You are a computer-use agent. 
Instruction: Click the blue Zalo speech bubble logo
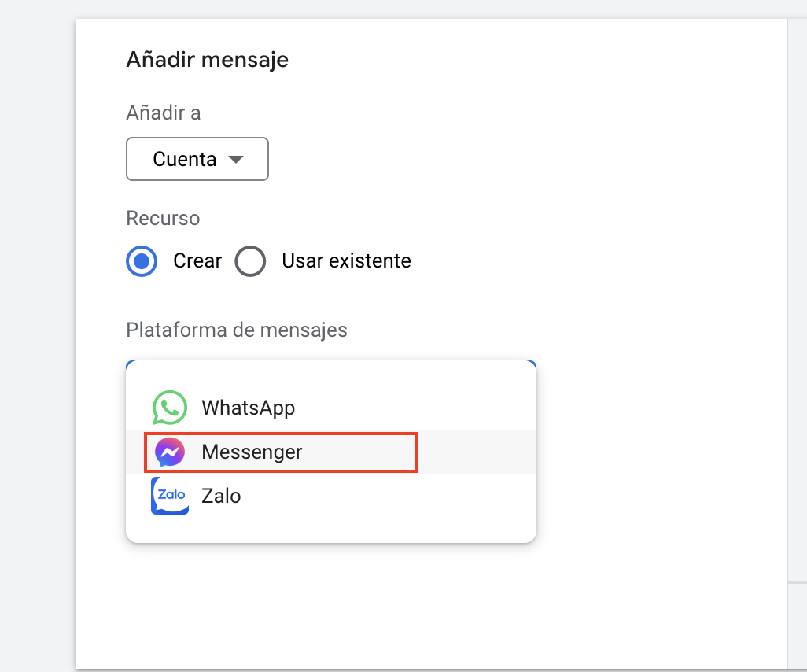(169, 496)
